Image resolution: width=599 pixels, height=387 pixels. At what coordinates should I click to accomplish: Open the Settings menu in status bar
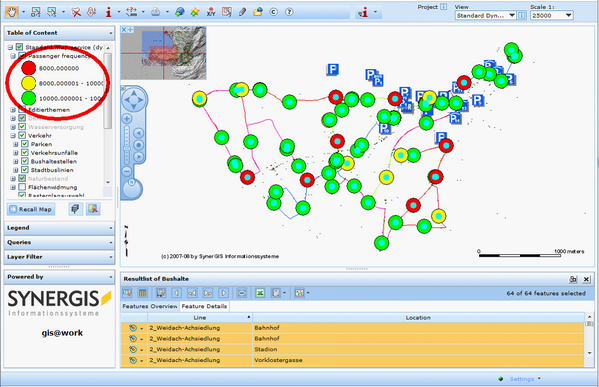click(525, 379)
